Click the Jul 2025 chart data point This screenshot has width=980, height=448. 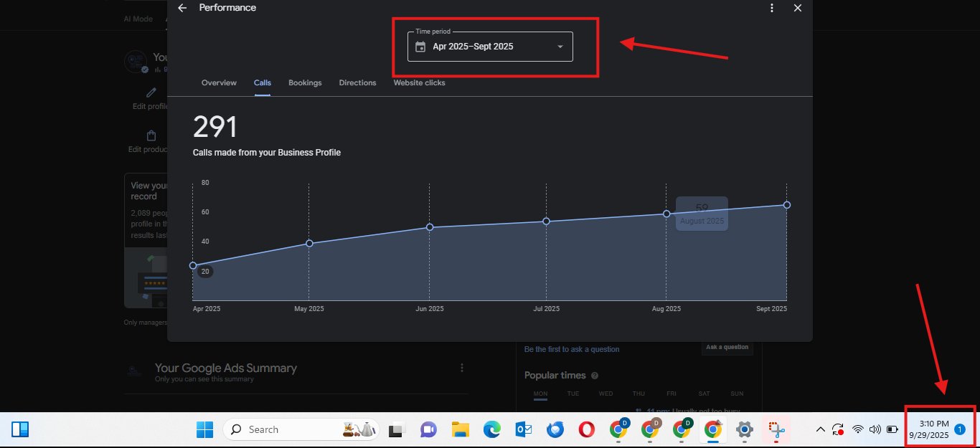tap(547, 221)
